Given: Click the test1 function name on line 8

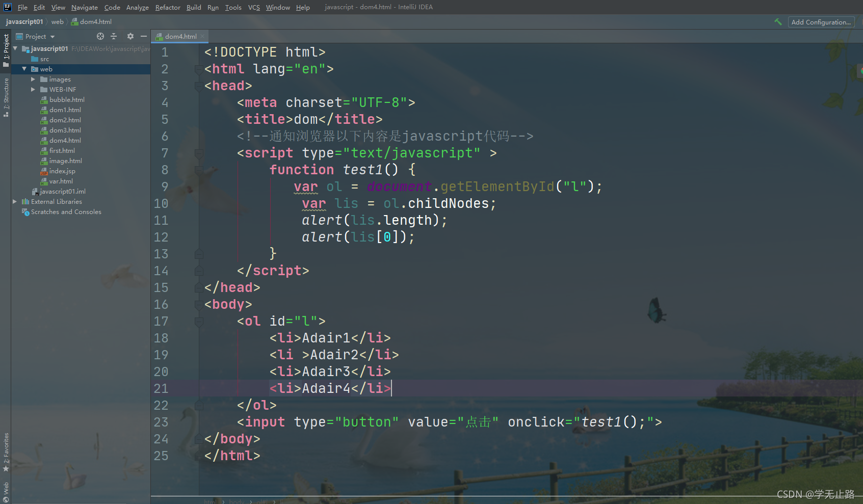Looking at the screenshot, I should 363,170.
